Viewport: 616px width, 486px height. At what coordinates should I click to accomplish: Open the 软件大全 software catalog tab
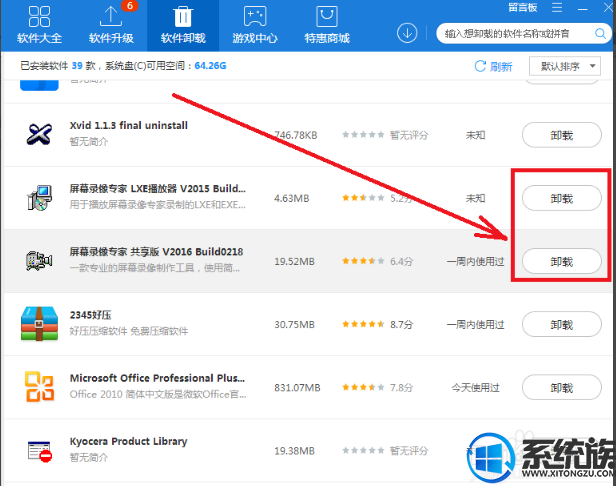pyautogui.click(x=39, y=25)
